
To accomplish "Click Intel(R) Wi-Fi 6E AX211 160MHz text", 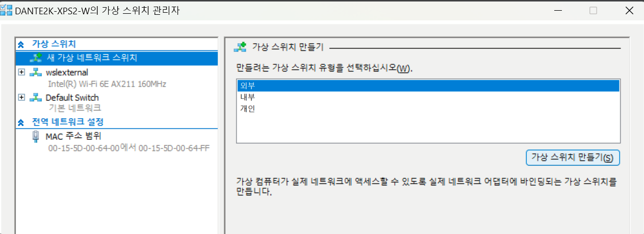I will pyautogui.click(x=107, y=84).
